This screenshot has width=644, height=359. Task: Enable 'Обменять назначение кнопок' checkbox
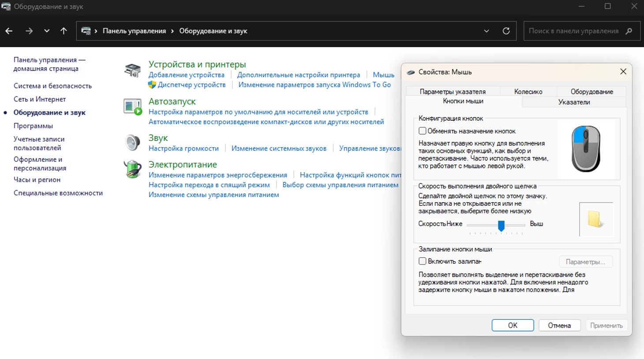point(422,131)
